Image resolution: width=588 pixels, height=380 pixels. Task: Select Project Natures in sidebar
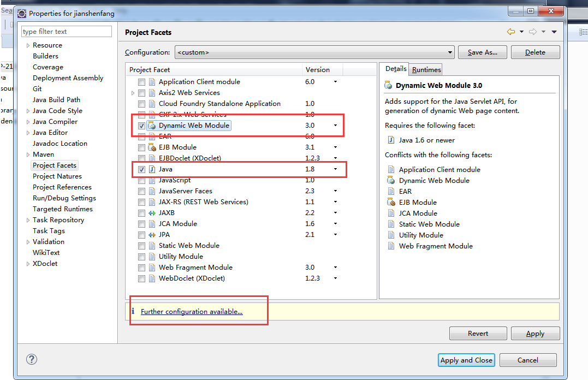[x=57, y=176]
